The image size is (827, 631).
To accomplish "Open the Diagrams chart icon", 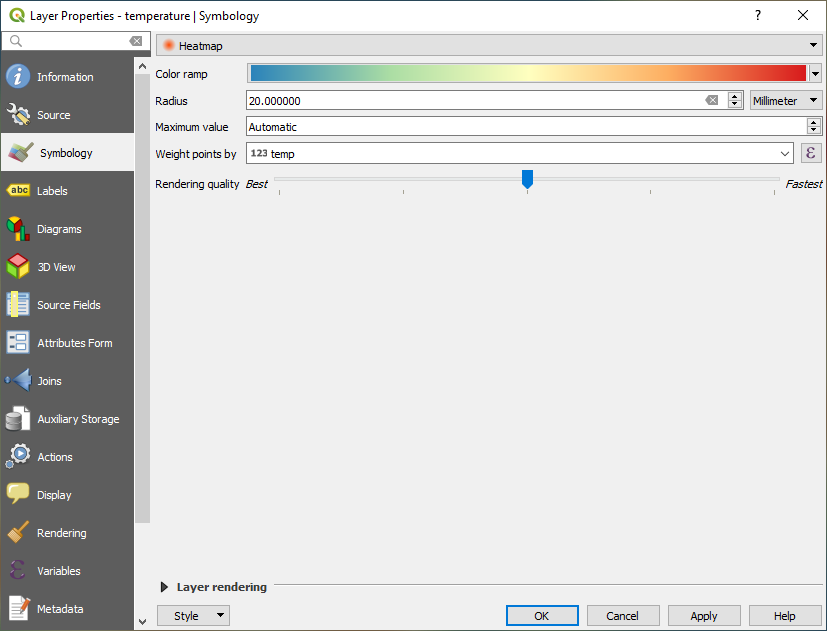I will 18,228.
